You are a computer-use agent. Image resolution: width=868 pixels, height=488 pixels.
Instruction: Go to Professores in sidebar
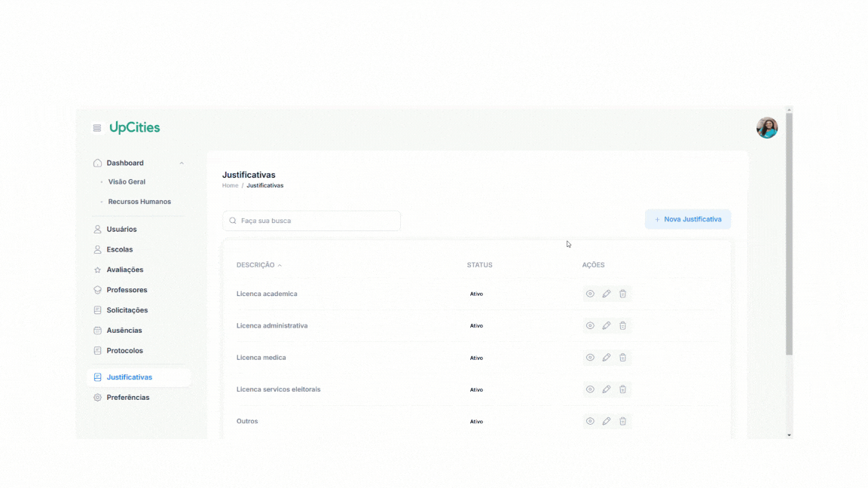tap(127, 290)
